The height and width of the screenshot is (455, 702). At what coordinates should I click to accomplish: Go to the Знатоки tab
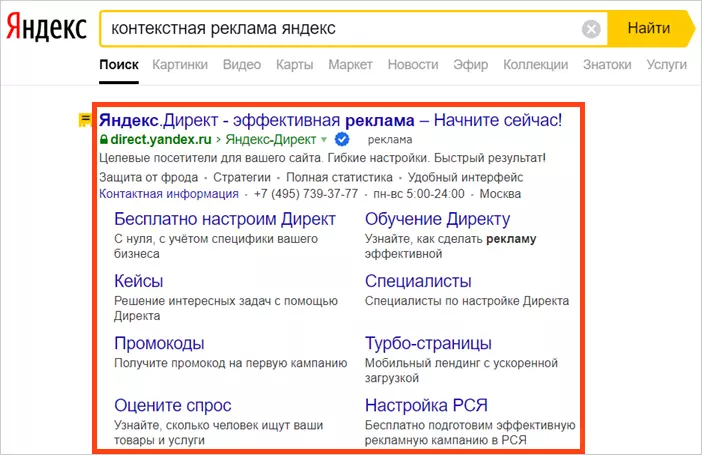click(x=607, y=65)
